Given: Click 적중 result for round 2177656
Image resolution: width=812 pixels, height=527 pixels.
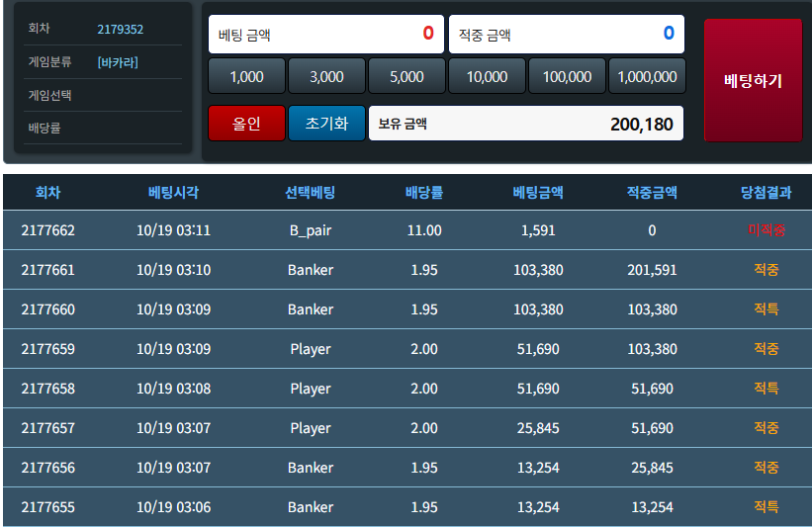Looking at the screenshot, I should pos(767,468).
